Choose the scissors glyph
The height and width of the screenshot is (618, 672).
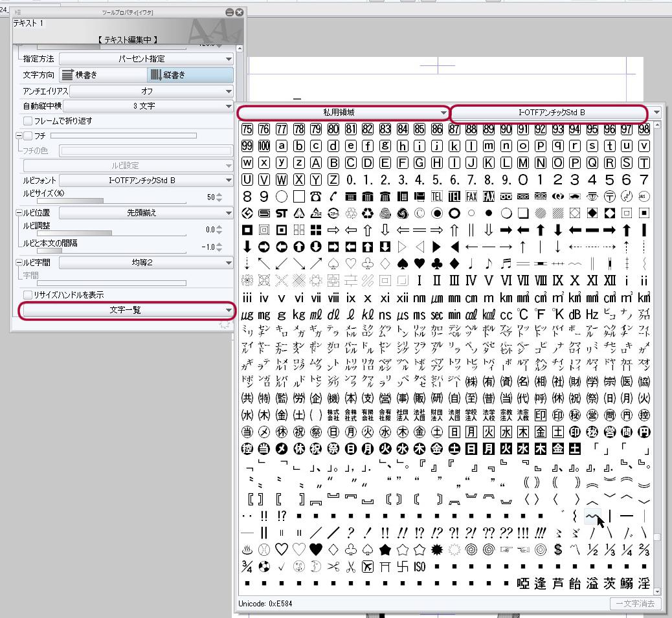(x=333, y=567)
